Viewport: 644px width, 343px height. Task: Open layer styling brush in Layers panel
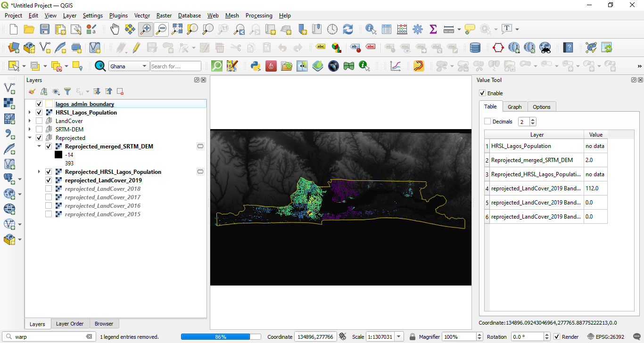(x=32, y=91)
